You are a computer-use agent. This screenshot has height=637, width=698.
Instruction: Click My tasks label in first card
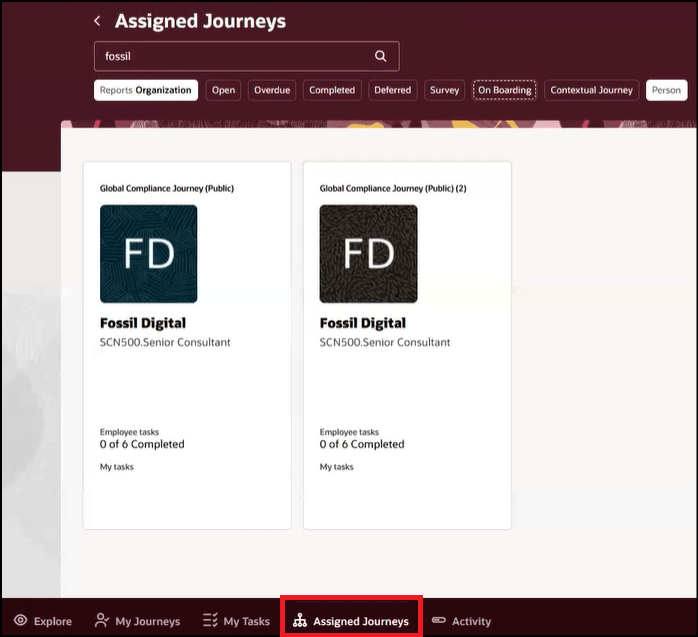117,467
